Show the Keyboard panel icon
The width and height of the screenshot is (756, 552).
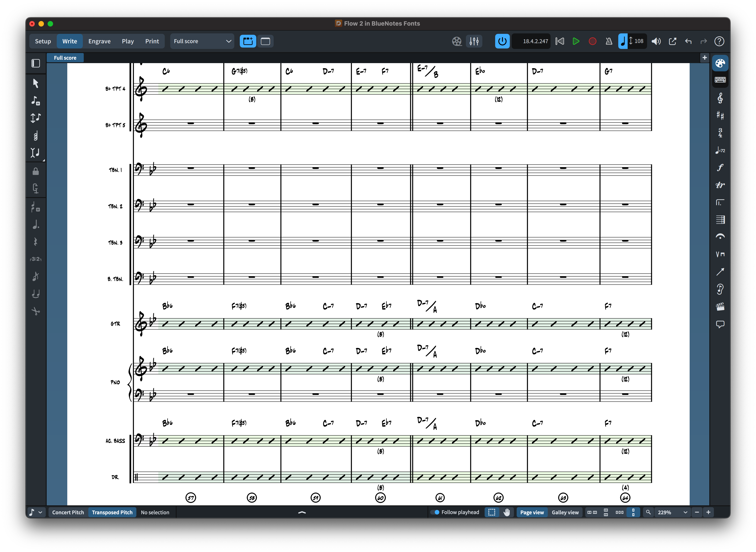720,80
